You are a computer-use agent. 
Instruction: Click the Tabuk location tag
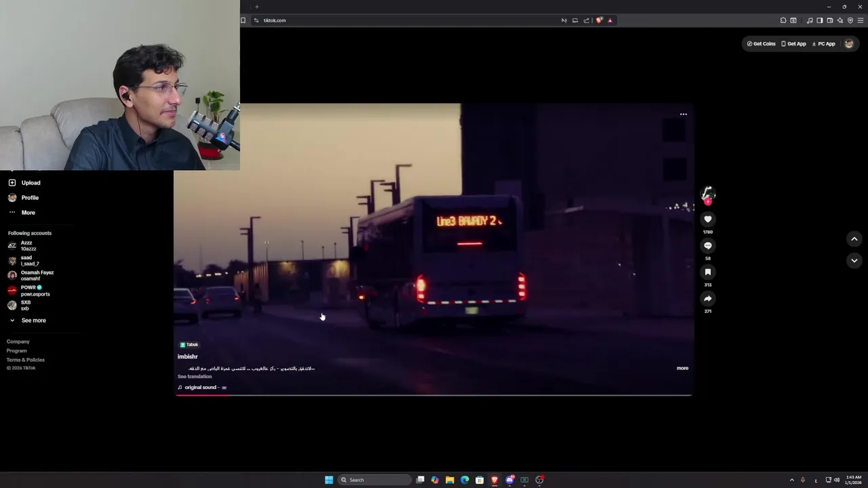(189, 344)
